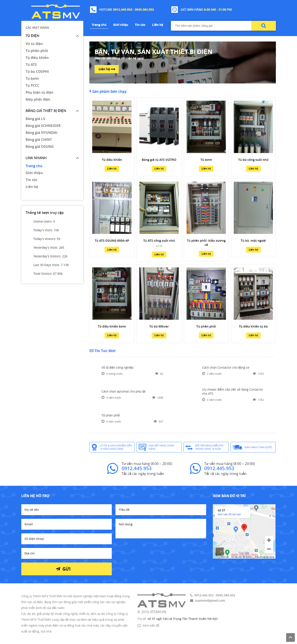Click the exchange arrows Đổi trả icon
Viewport: 297px width, 644px height.
(189, 447)
